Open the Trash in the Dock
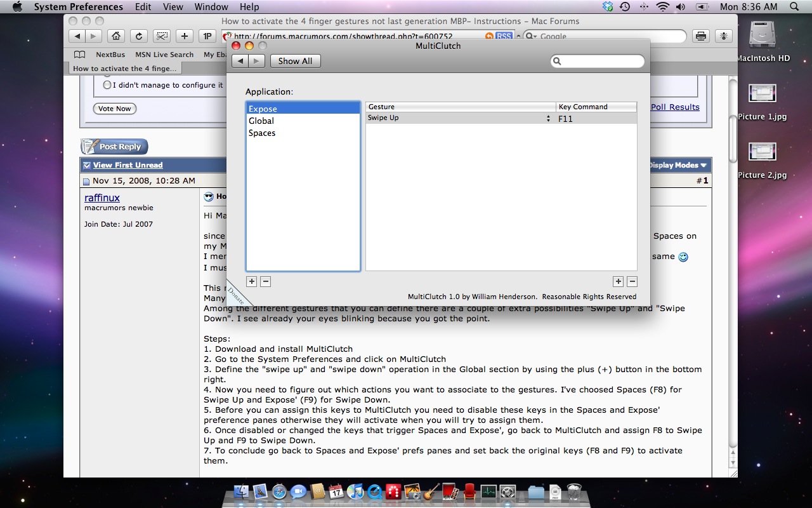Image resolution: width=812 pixels, height=508 pixels. (x=574, y=491)
